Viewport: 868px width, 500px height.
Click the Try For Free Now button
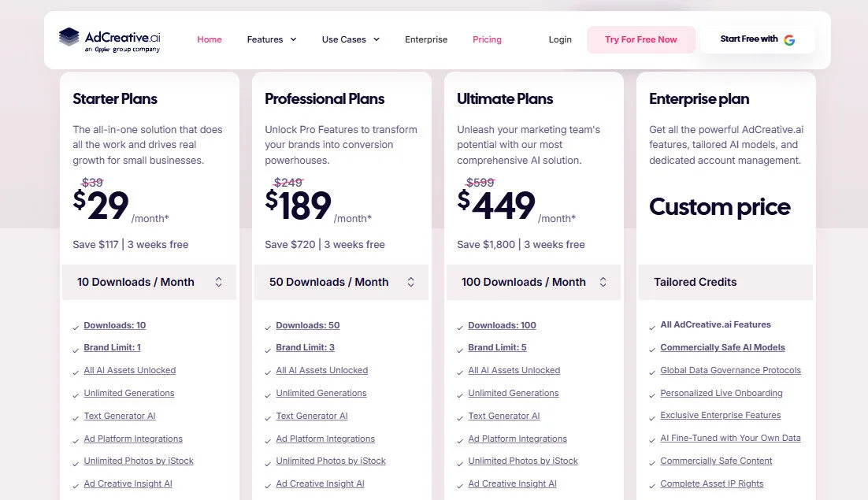640,39
